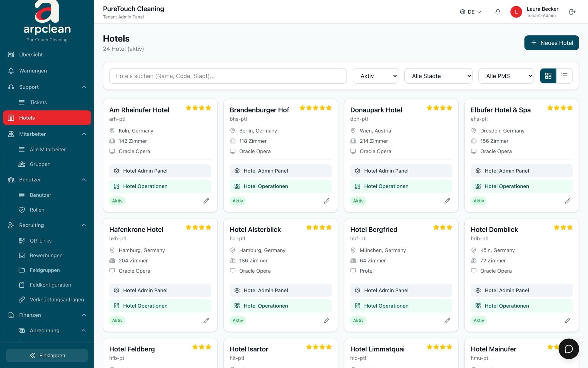Open Hotel Operationen for Donaupark Hotel
This screenshot has height=368, width=588.
pos(401,186)
